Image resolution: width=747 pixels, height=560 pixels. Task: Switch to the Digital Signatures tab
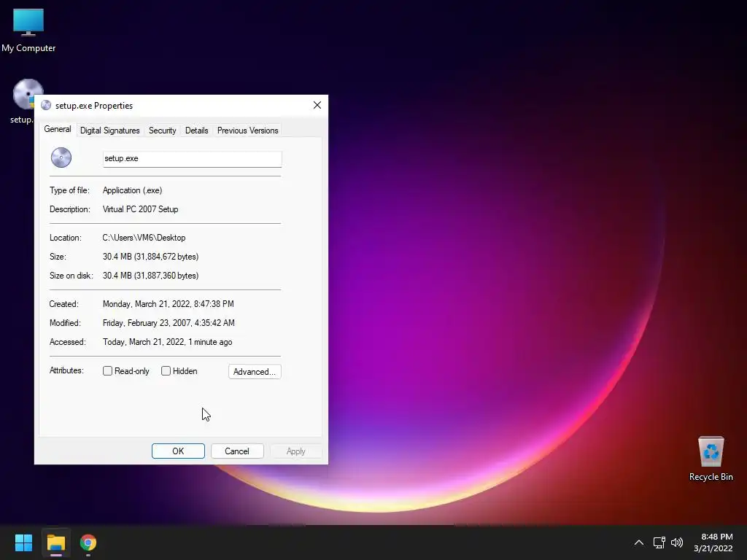click(109, 131)
